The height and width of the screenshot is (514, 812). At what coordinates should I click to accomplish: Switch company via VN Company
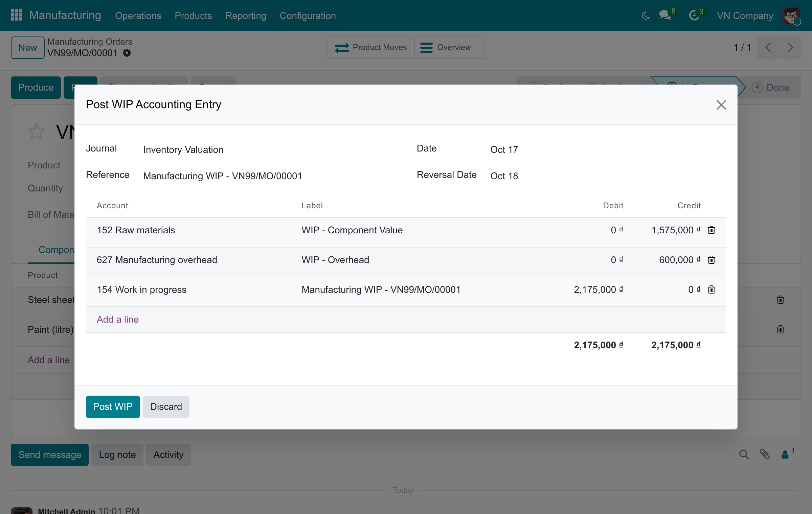coord(745,16)
